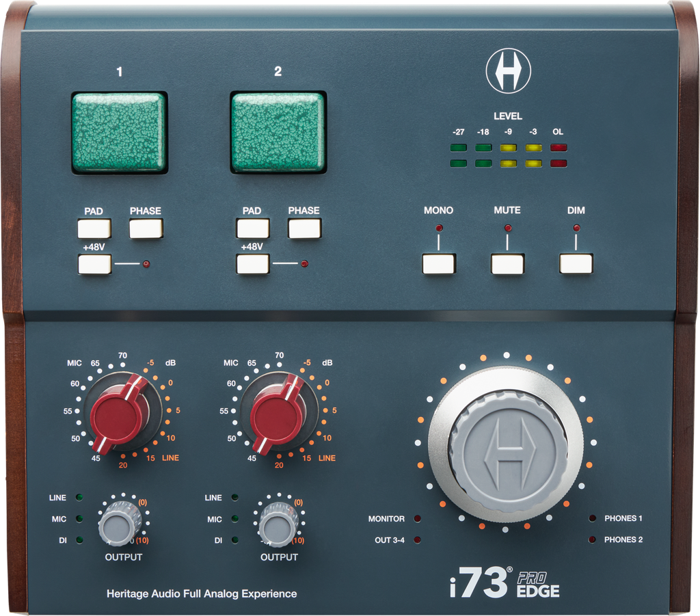
Task: Click the green transformer block under 1
Action: [120, 133]
